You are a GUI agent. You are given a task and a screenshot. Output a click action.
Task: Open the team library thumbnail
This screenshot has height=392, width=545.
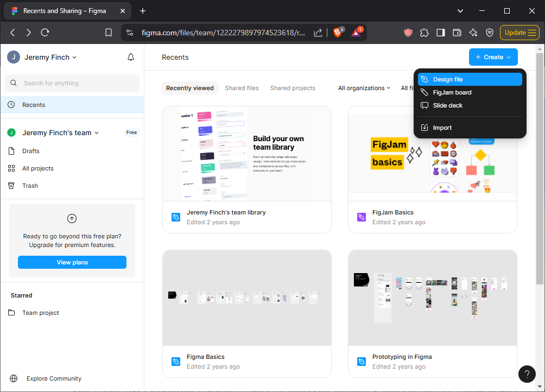[247, 154]
